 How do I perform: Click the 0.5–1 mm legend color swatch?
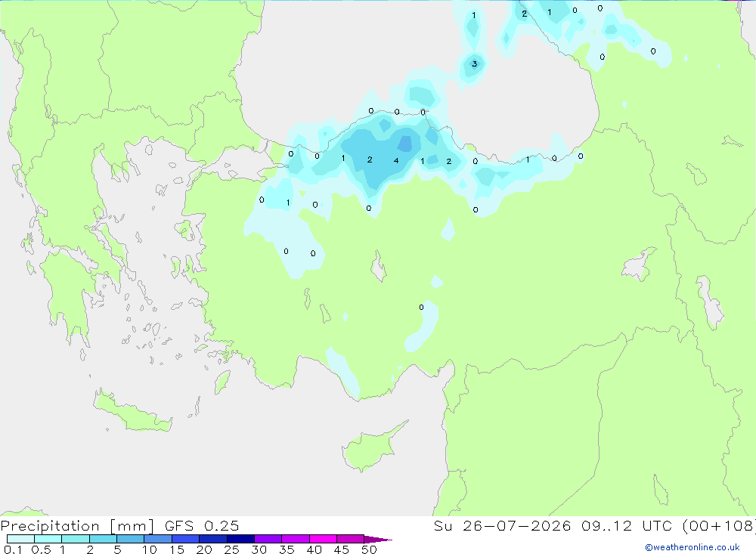(x=48, y=539)
